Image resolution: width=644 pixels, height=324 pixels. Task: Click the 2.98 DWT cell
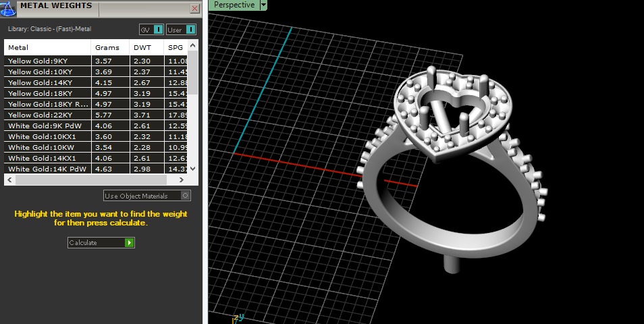pyautogui.click(x=146, y=169)
